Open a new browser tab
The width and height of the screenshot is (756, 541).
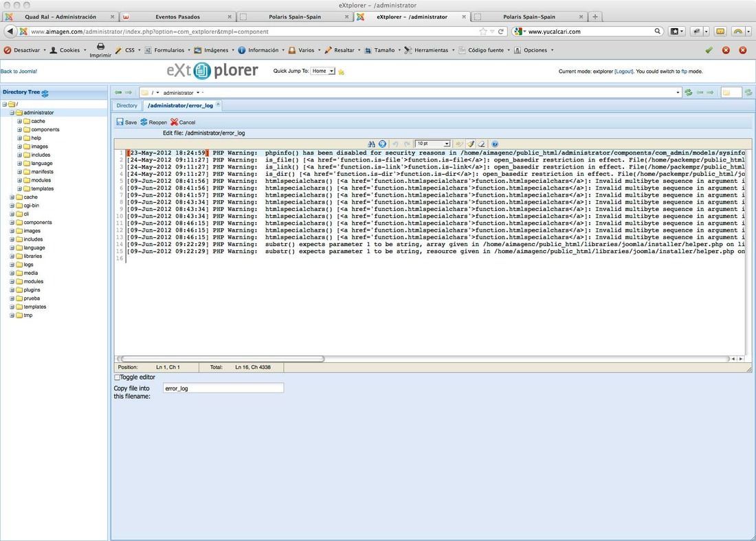pyautogui.click(x=595, y=16)
